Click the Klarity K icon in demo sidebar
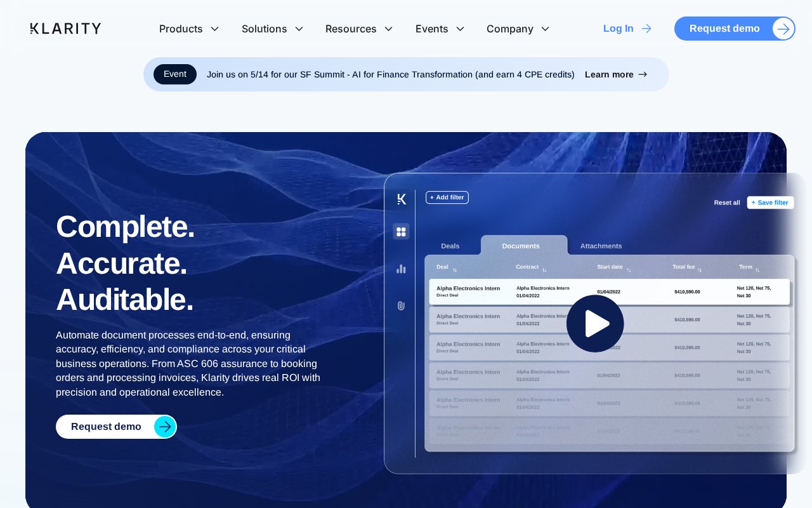 point(402,199)
